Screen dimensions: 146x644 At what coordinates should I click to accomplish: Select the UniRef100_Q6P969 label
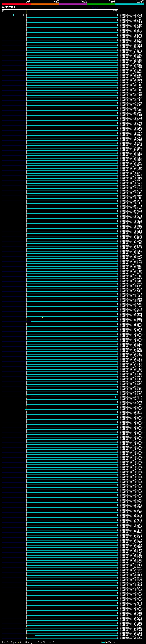click(x=131, y=352)
